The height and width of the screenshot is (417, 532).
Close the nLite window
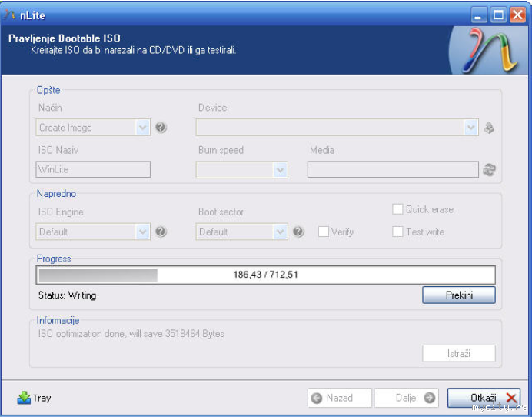(517, 15)
